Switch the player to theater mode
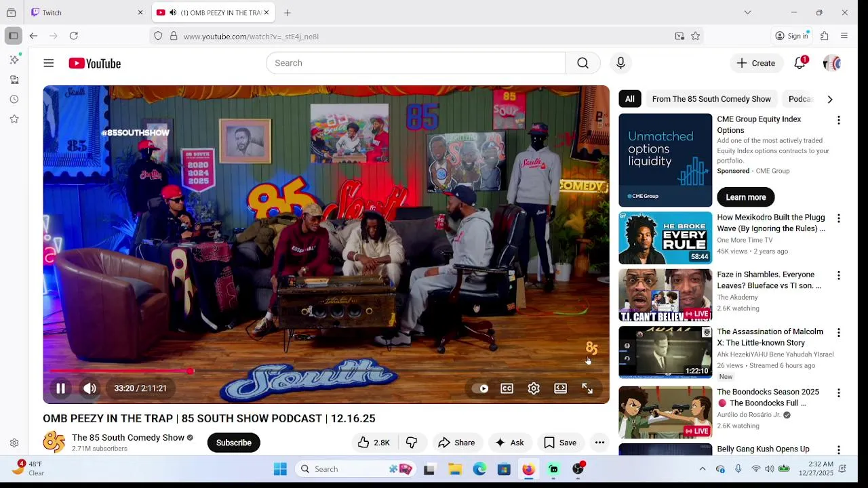Viewport: 868px width, 488px height. coord(560,388)
